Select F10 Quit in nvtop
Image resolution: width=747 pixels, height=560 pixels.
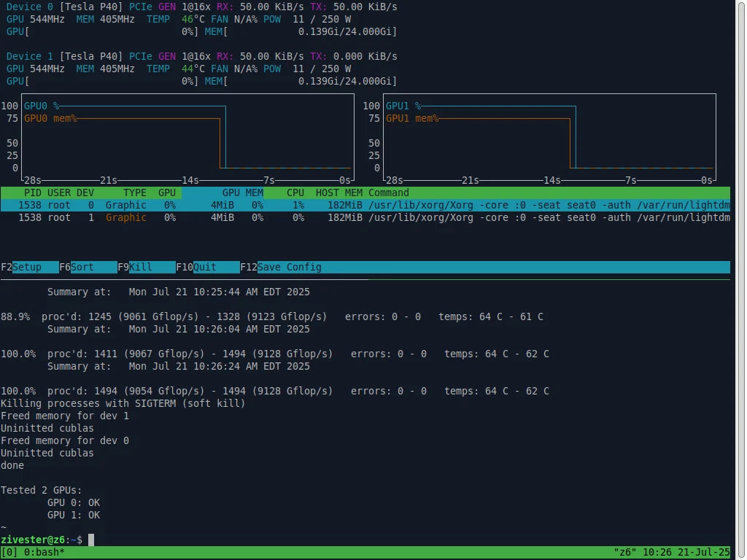click(207, 267)
